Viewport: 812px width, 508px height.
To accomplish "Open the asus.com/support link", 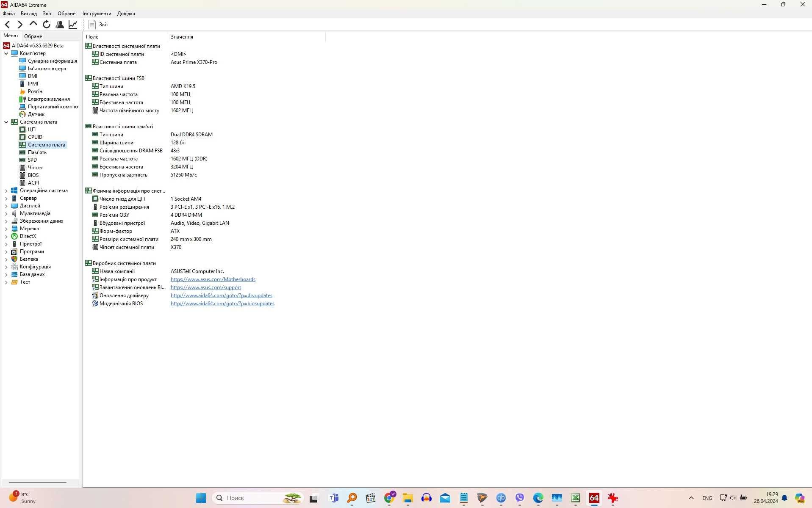I will [206, 287].
